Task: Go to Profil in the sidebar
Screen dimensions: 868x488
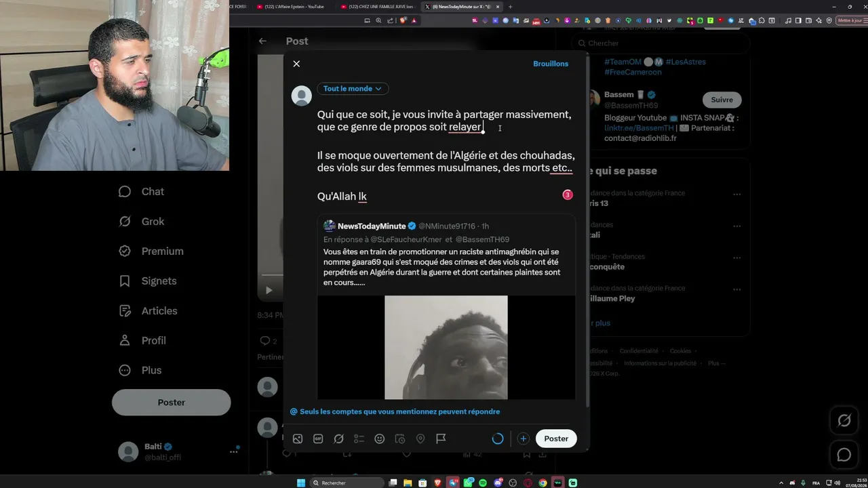Action: (x=142, y=341)
